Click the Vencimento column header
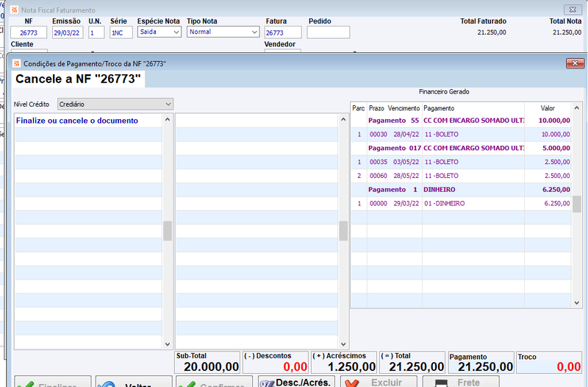 [404, 108]
